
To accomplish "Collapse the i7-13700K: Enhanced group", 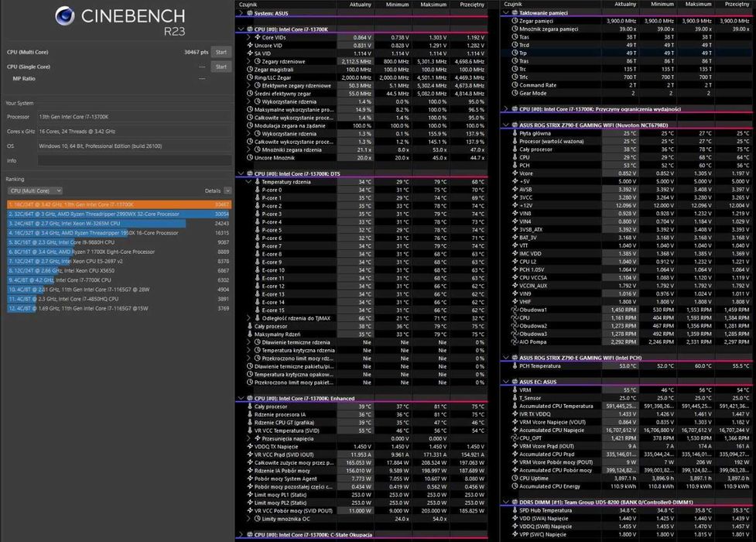I will pos(241,398).
